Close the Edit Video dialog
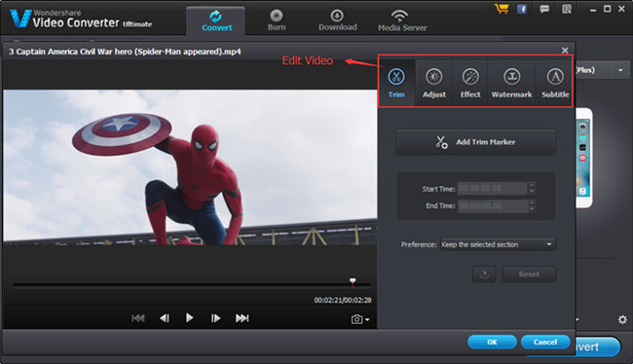Viewport: 633px width, 364px height. tap(565, 51)
